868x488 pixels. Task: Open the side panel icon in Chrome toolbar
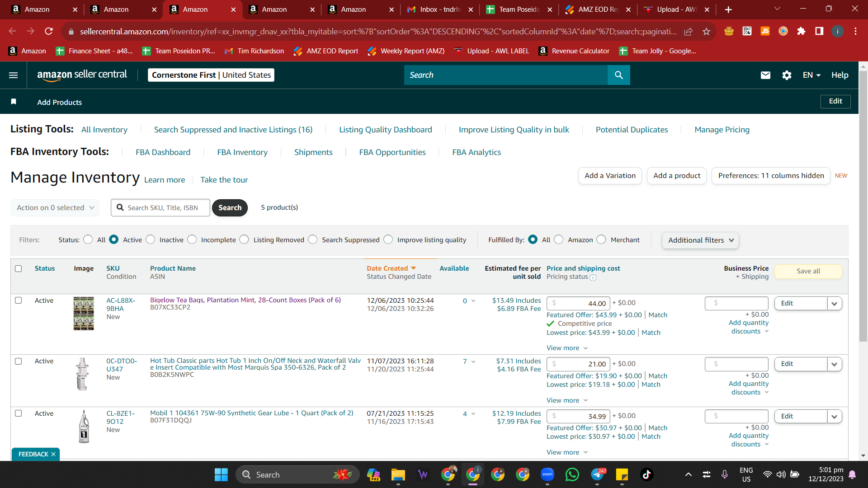pyautogui.click(x=819, y=31)
